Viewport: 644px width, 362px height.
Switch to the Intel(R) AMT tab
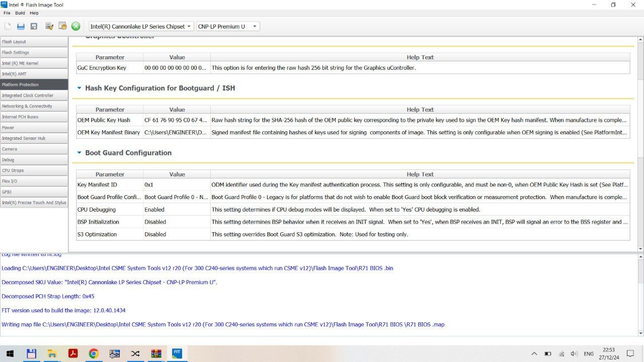point(34,74)
